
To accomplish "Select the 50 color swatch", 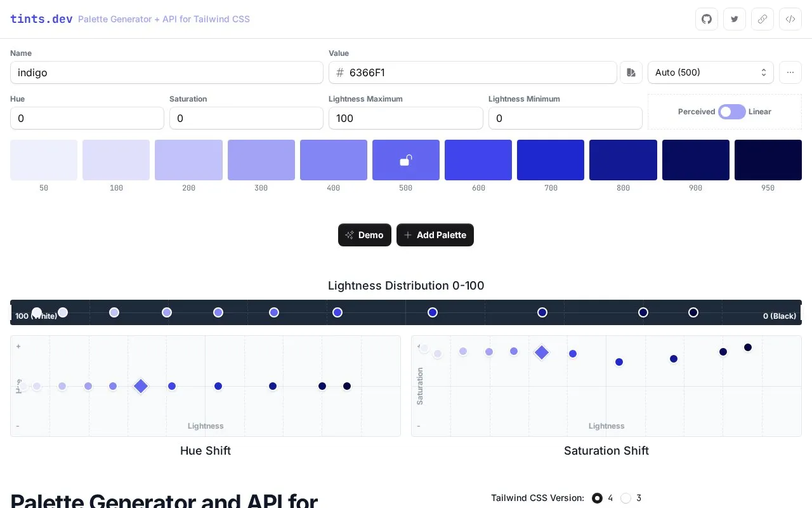I will [x=44, y=160].
